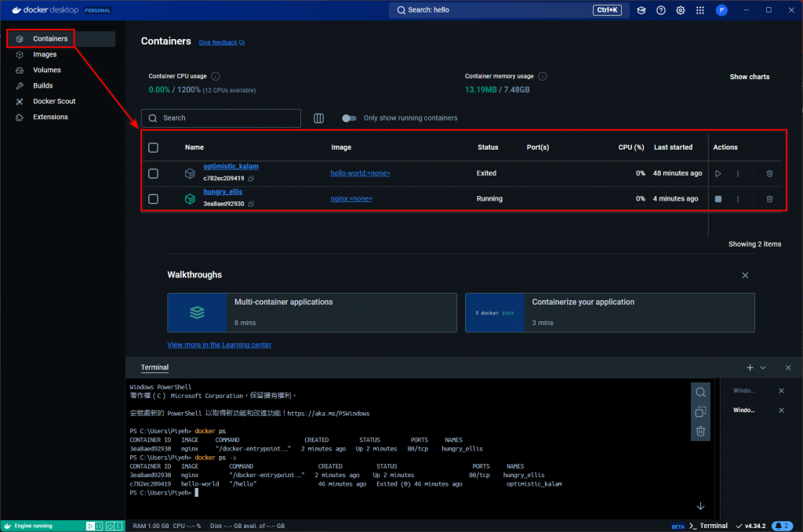
Task: Tick the hungry_ellis row checkbox
Action: pos(153,198)
